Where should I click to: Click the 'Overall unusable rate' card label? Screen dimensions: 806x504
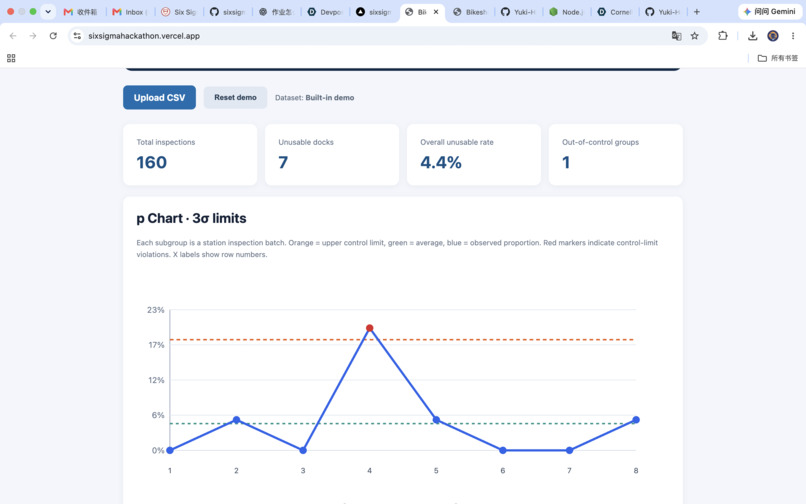click(456, 142)
